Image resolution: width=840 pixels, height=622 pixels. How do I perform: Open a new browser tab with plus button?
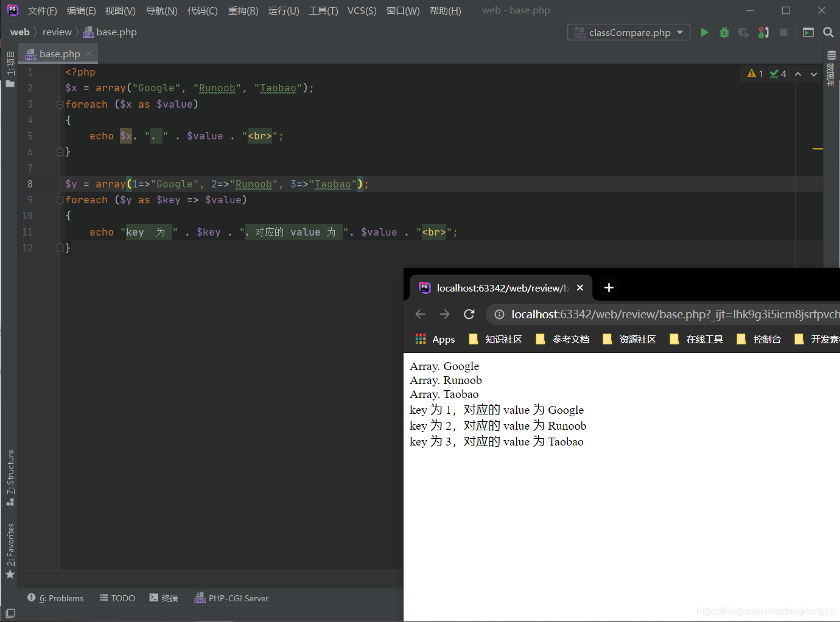coord(609,288)
